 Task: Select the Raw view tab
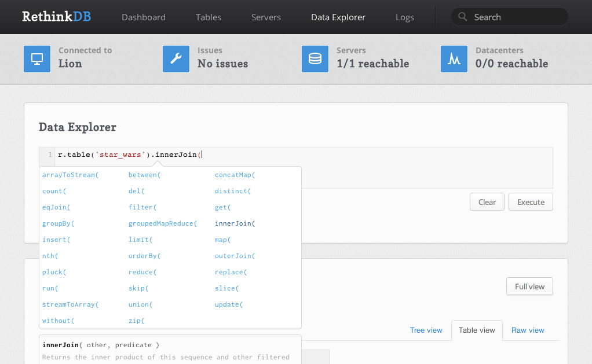pyautogui.click(x=528, y=330)
